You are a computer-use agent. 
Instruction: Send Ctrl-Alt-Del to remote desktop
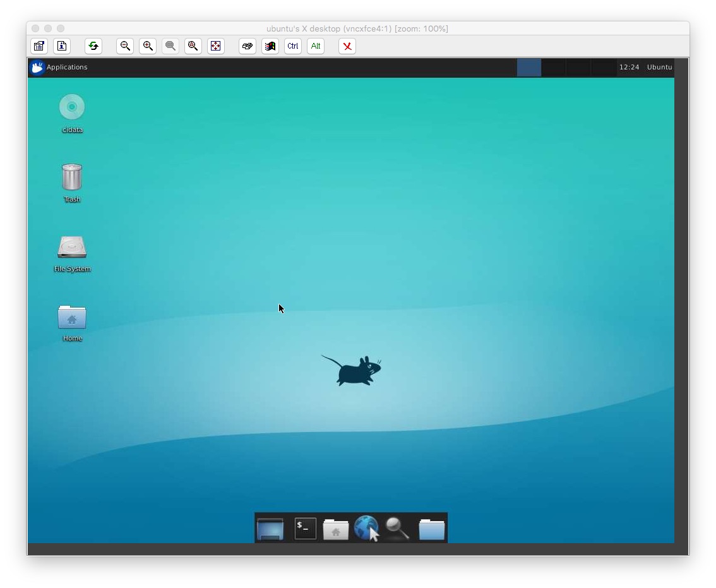(x=248, y=46)
